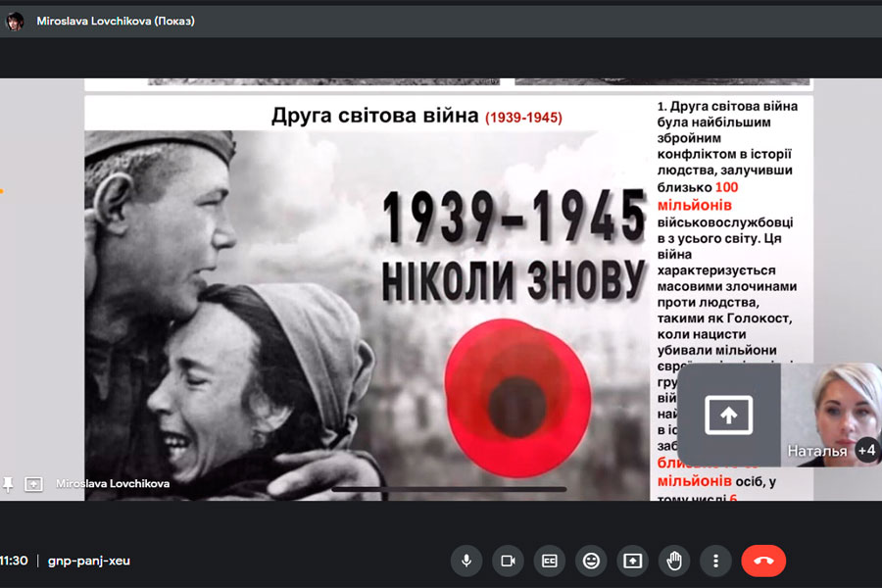Click the presentation icon next to the pin
882x588 pixels.
(33, 484)
